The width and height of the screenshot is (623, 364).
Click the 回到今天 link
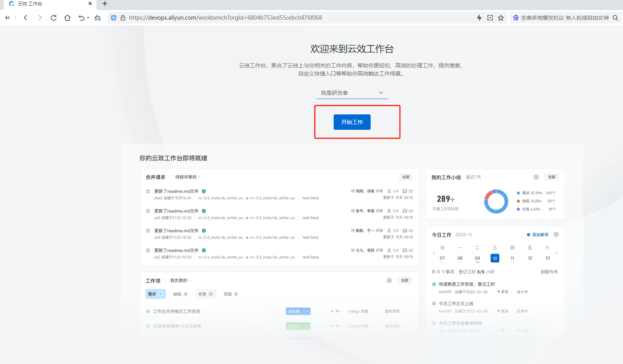(x=549, y=272)
